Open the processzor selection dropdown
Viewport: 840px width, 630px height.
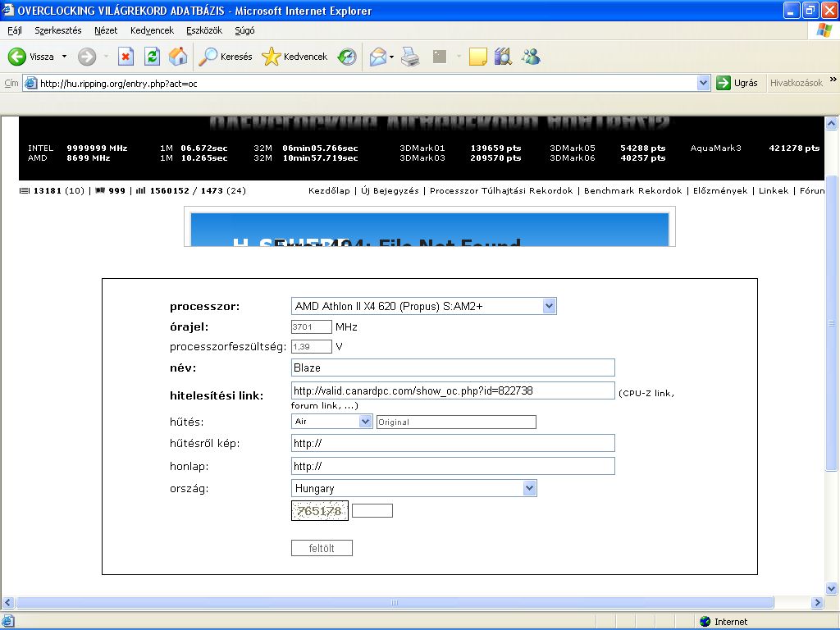(549, 306)
